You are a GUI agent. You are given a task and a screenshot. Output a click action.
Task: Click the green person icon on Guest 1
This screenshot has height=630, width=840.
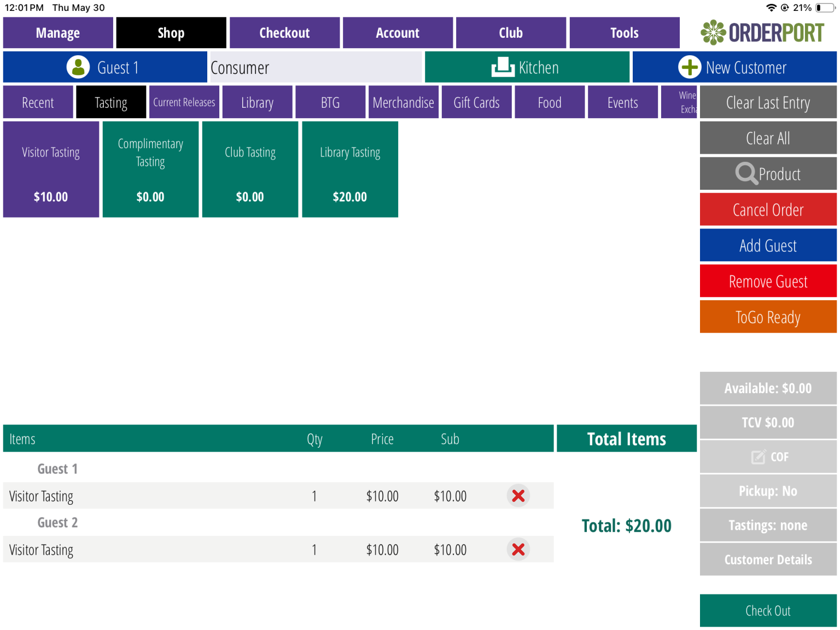pos(78,67)
